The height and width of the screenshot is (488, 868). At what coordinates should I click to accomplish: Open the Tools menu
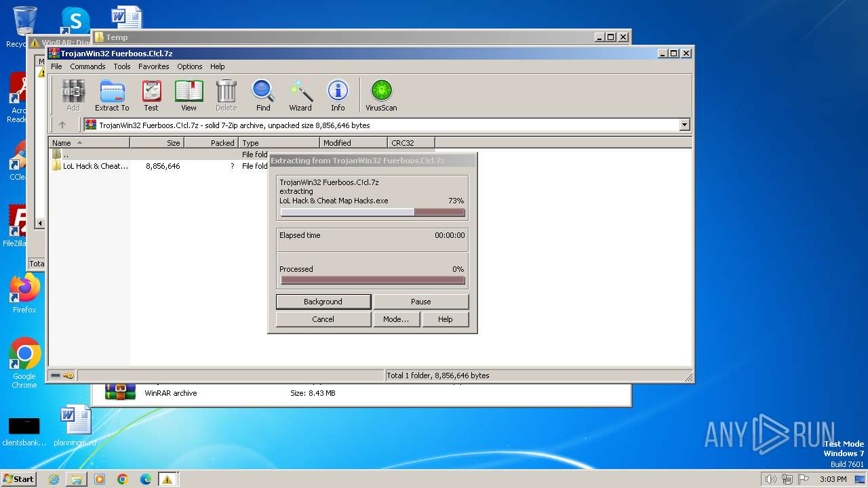[x=122, y=66]
